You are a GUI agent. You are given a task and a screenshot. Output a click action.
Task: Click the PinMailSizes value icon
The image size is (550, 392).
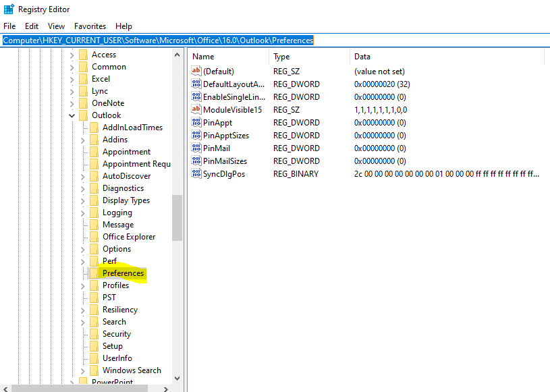[196, 161]
